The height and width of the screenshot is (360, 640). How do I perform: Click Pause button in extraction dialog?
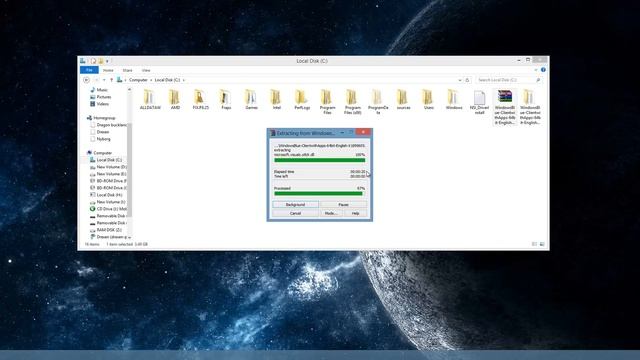[x=343, y=204]
